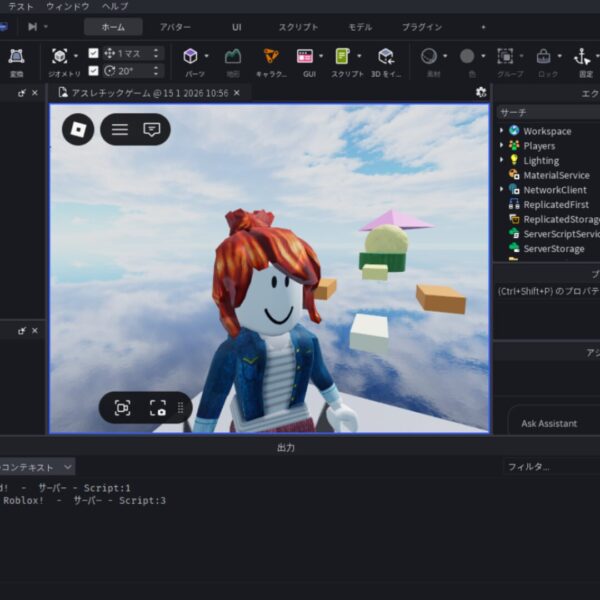Click the GUI insert icon
The height and width of the screenshot is (600, 600).
click(x=305, y=56)
